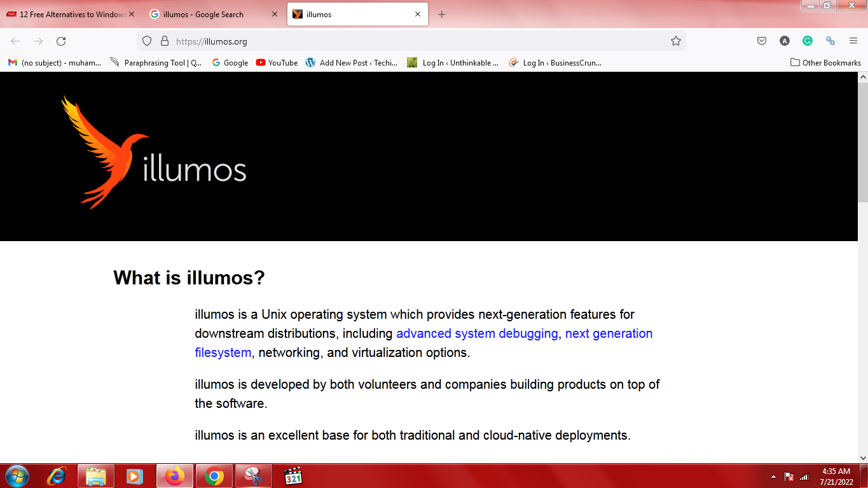Switch to Firefox in the taskbar
This screenshot has width=868, height=488.
175,476
